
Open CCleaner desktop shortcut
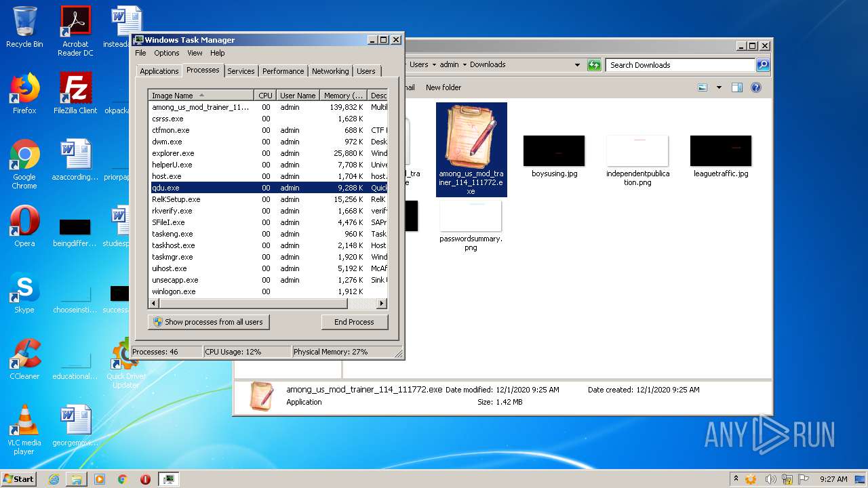click(x=24, y=359)
